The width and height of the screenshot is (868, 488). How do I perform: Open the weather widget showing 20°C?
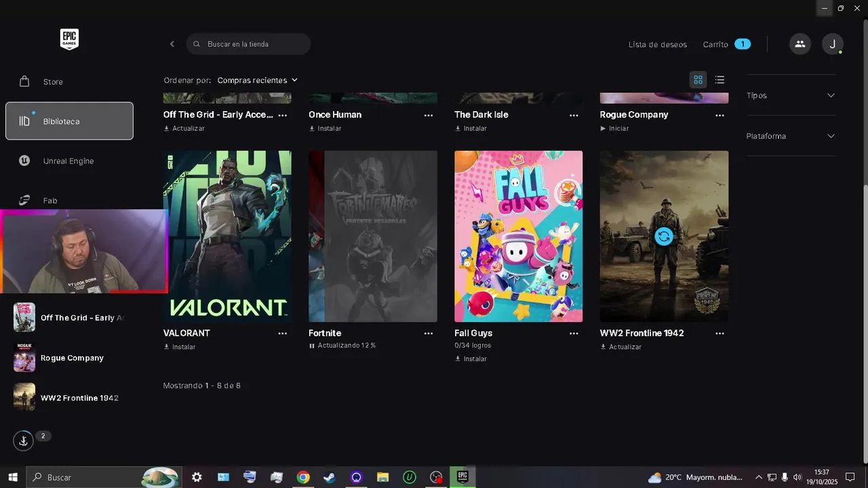(x=696, y=477)
